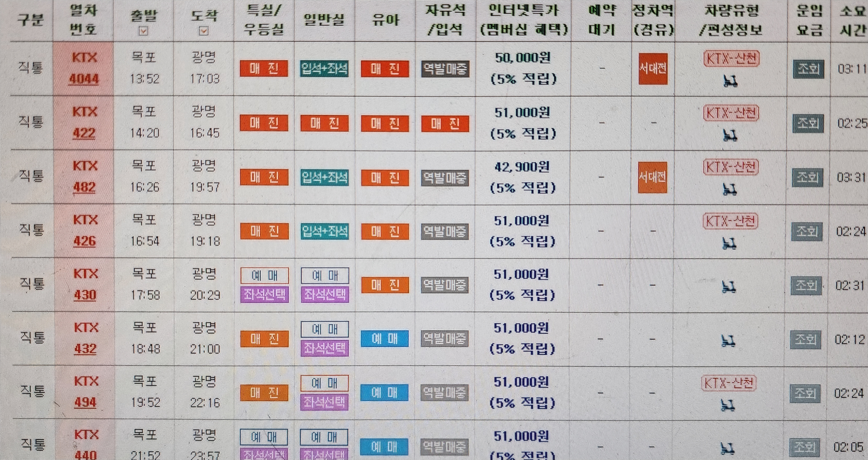Click 유아 예매 for KTX 432
Image resolution: width=868 pixels, height=460 pixels.
385,339
